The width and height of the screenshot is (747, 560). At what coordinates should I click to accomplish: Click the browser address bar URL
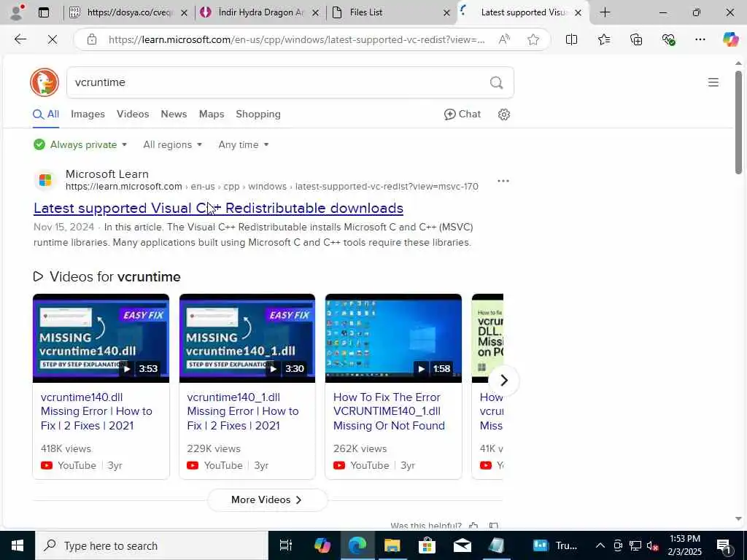point(296,39)
